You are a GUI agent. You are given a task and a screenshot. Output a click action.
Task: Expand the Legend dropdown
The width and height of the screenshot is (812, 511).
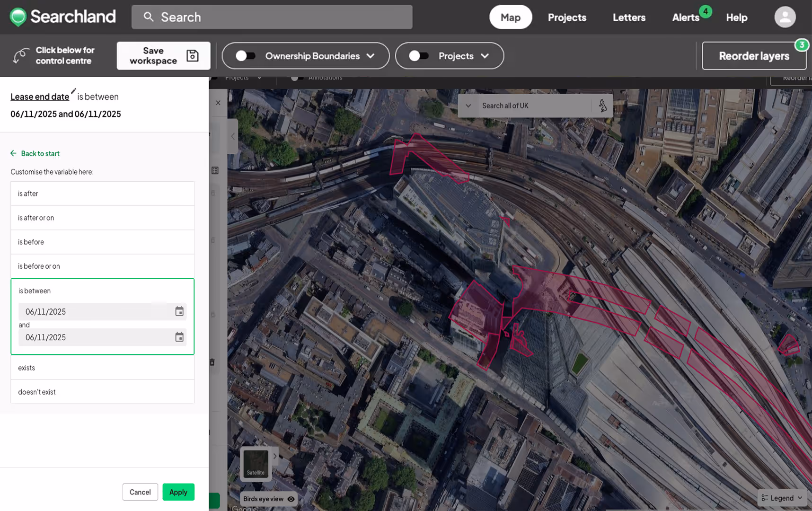point(782,498)
